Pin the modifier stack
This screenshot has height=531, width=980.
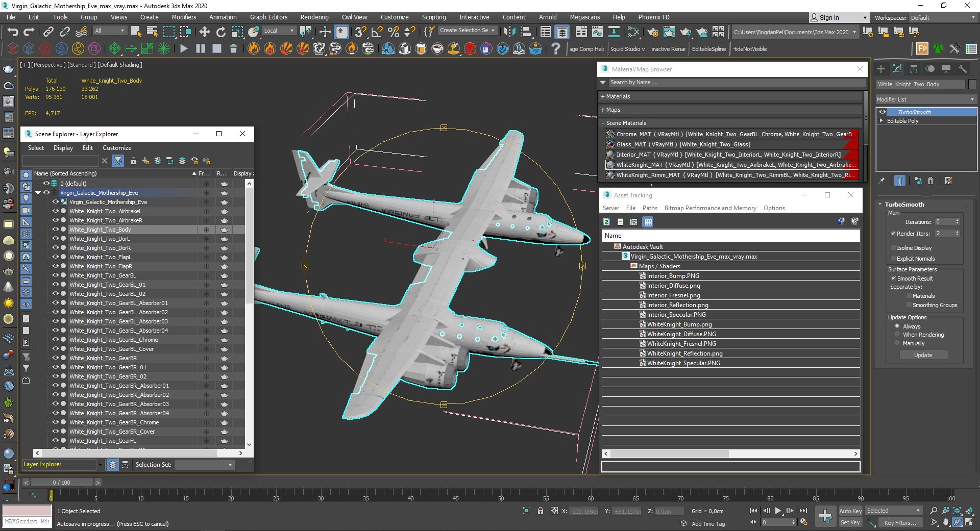click(x=881, y=181)
